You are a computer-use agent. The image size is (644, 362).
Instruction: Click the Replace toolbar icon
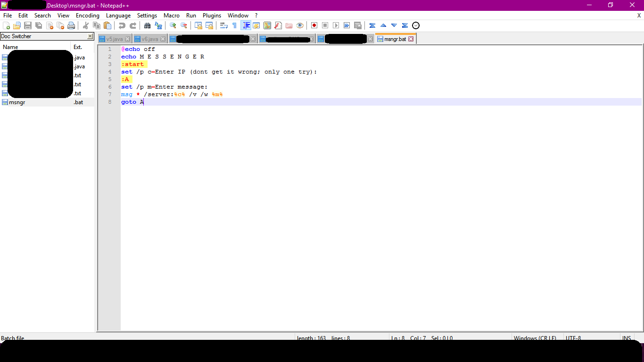159,25
